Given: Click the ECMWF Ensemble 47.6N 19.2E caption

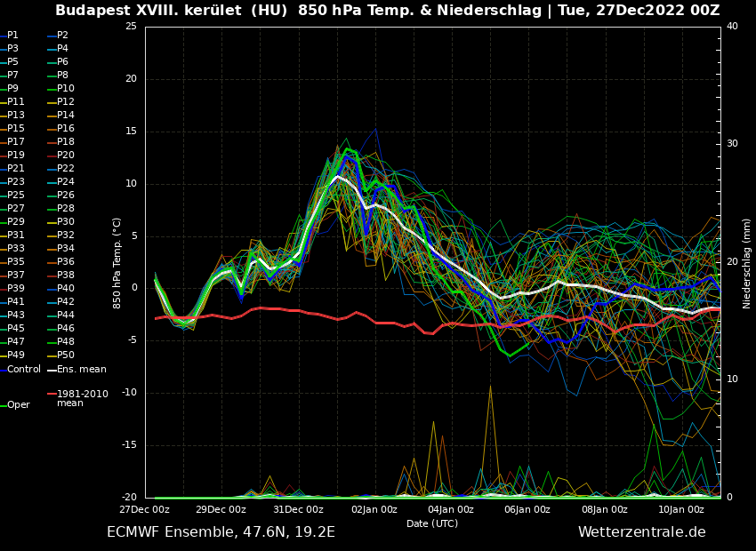Looking at the screenshot, I should pyautogui.click(x=221, y=531).
